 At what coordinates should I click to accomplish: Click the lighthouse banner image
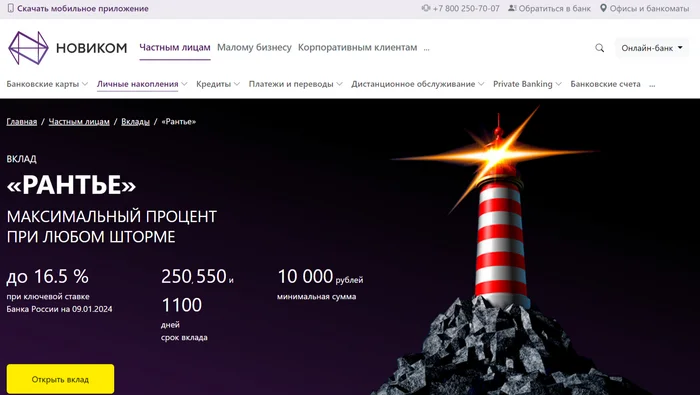pyautogui.click(x=500, y=250)
